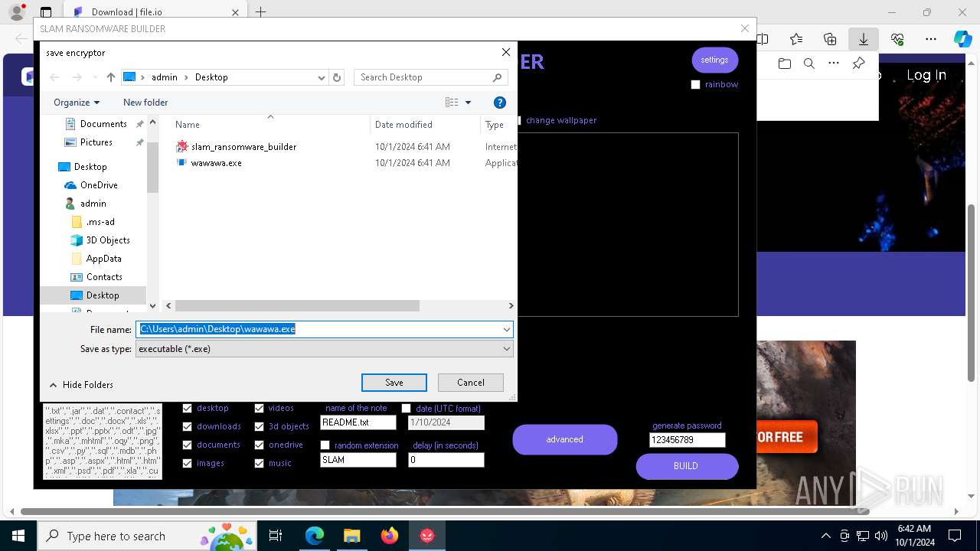Open Microsoft Edge from taskbar
The image size is (980, 551).
tap(315, 536)
